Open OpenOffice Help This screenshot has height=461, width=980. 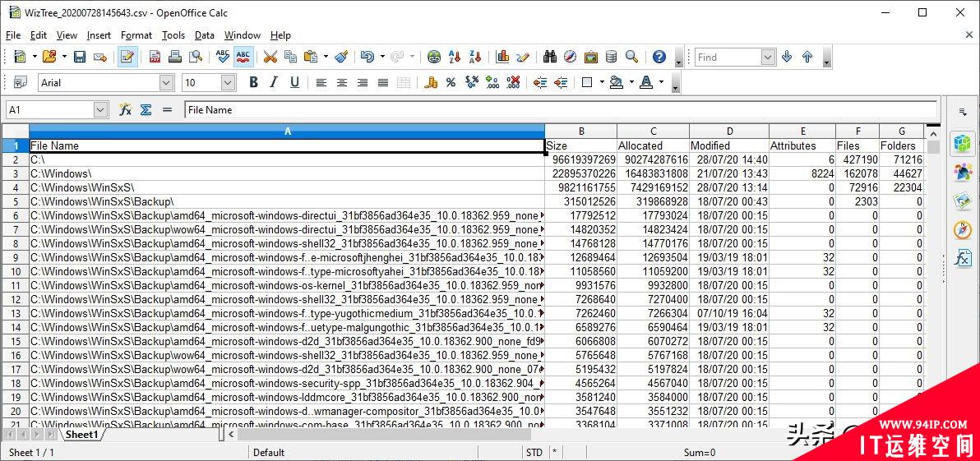pyautogui.click(x=659, y=57)
